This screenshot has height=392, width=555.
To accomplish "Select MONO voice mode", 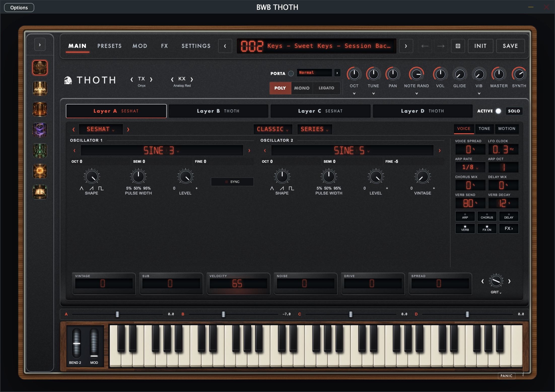I will click(302, 88).
